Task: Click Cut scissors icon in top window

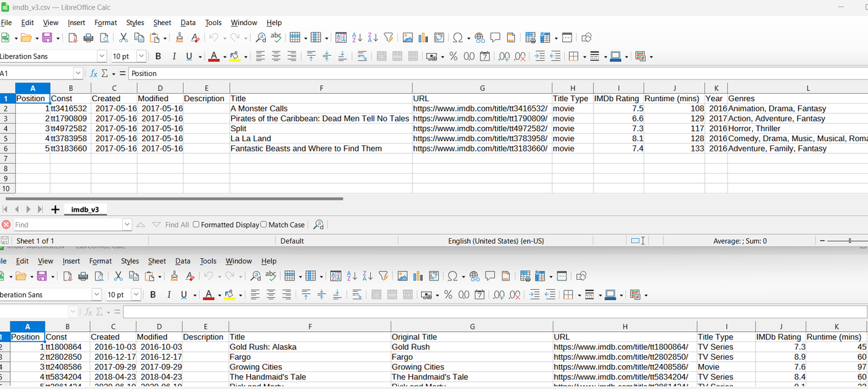Action: pos(123,37)
